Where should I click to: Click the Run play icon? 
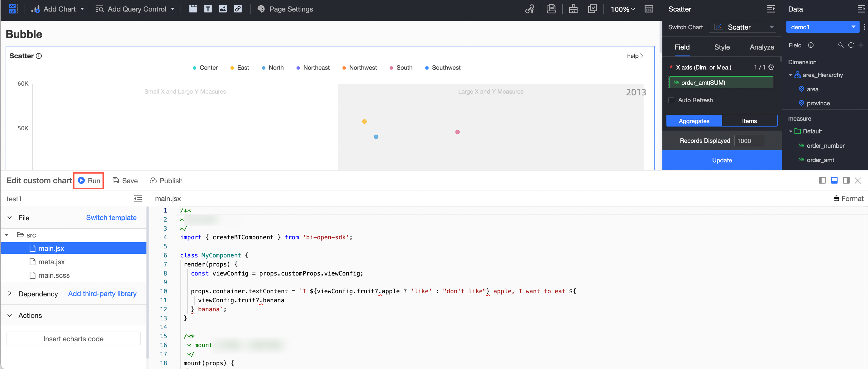[x=81, y=180]
